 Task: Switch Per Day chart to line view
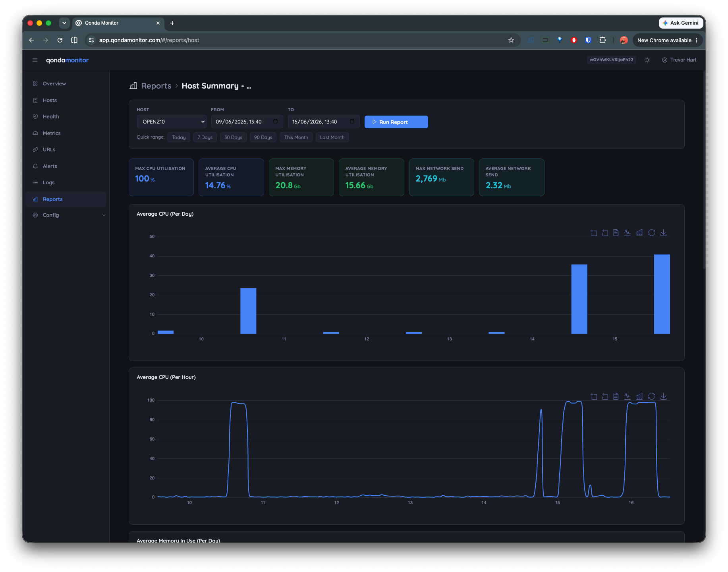pos(628,233)
